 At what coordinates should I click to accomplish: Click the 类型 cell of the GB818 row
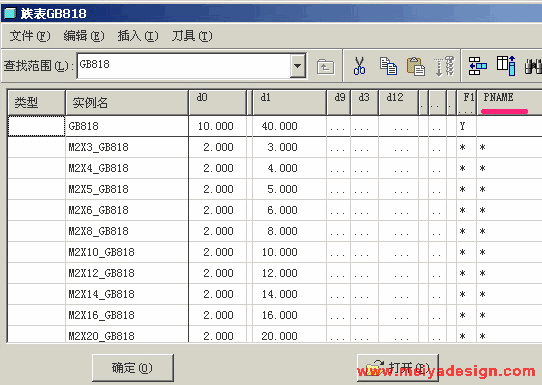pyautogui.click(x=36, y=126)
